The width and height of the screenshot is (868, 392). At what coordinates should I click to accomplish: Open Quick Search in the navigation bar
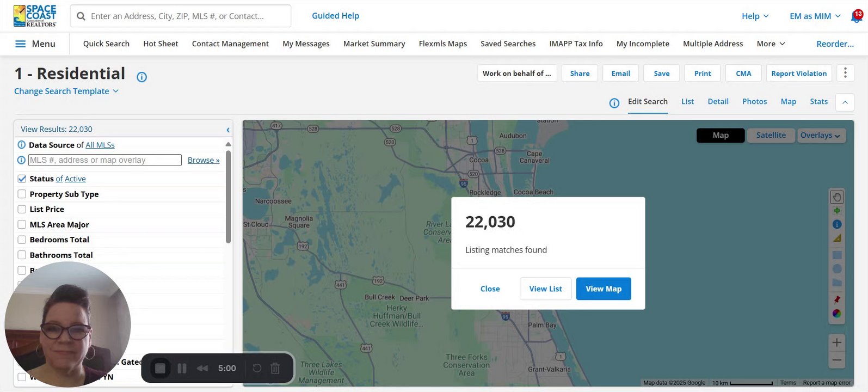pos(106,44)
